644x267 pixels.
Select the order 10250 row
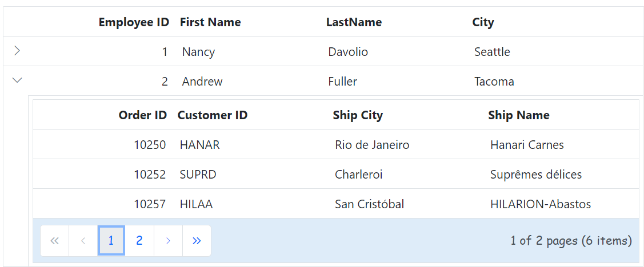(x=336, y=144)
